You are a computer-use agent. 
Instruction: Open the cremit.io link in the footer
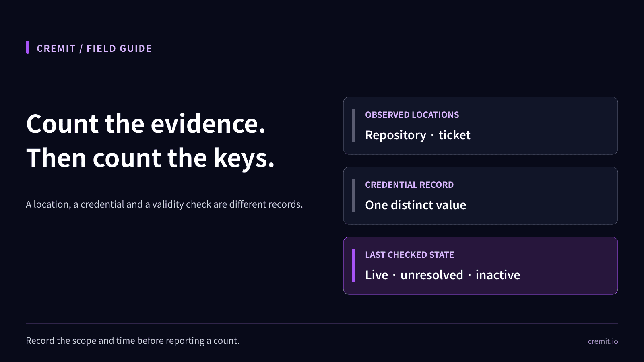603,341
